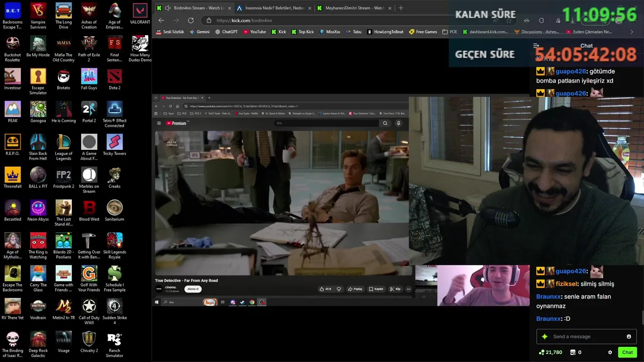Open the Discussions - Ashes bookmark
The width and height of the screenshot is (644, 362).
(x=537, y=32)
